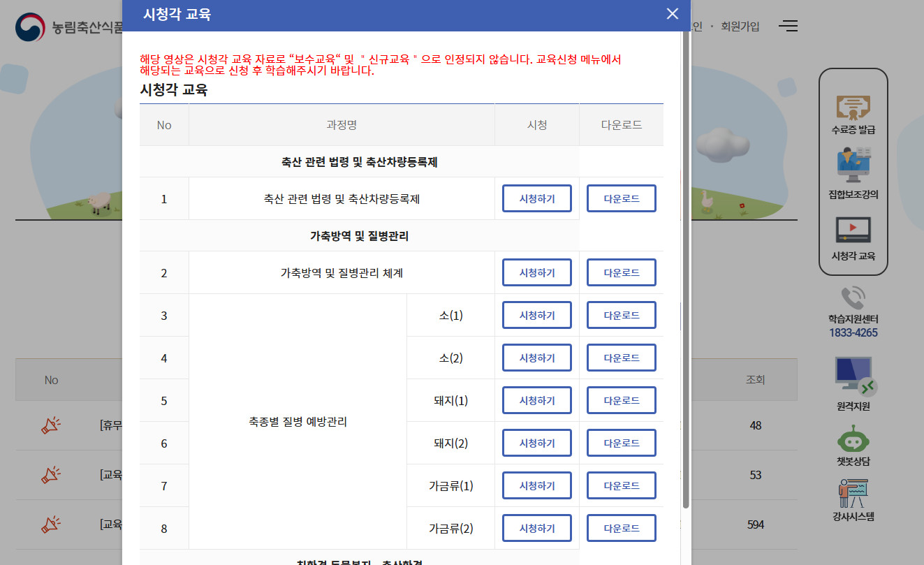Close the 시청각 교육 modal

click(672, 13)
